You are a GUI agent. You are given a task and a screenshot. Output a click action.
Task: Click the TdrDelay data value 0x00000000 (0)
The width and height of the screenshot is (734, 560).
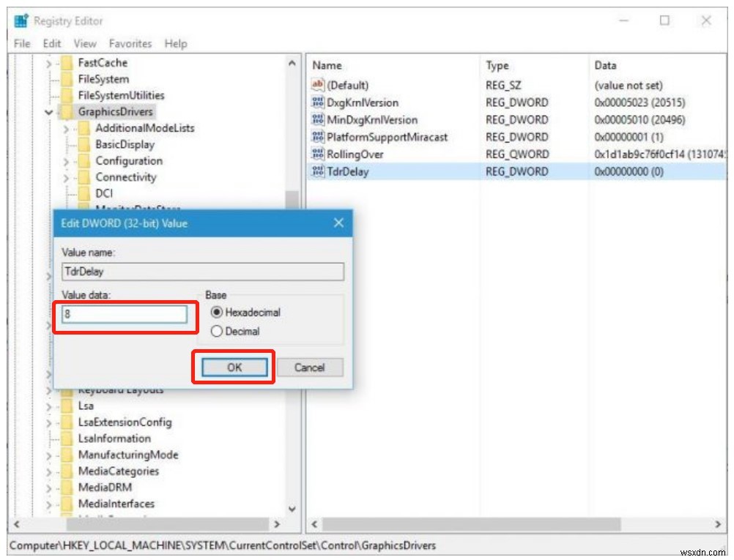(x=629, y=171)
